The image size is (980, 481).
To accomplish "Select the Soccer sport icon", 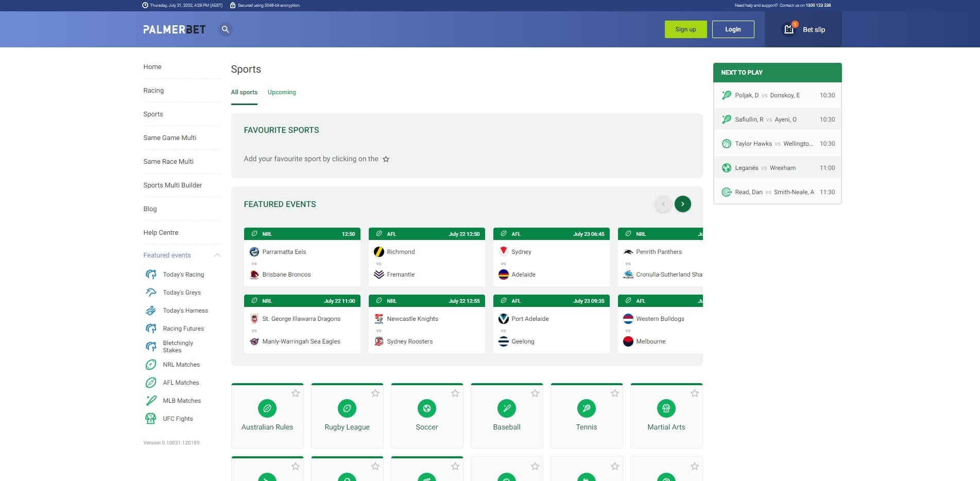I will pyautogui.click(x=426, y=408).
